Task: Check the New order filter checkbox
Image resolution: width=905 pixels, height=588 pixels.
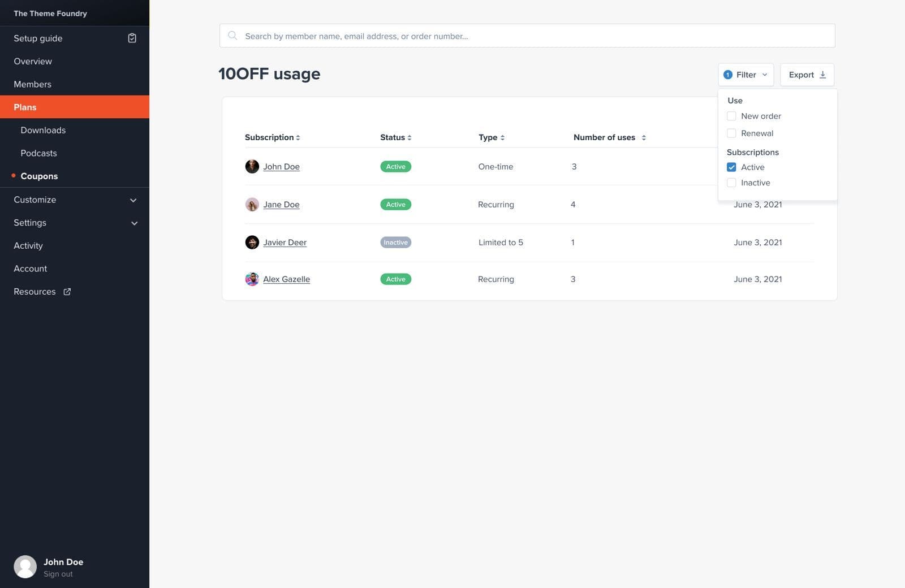Action: [x=731, y=116]
